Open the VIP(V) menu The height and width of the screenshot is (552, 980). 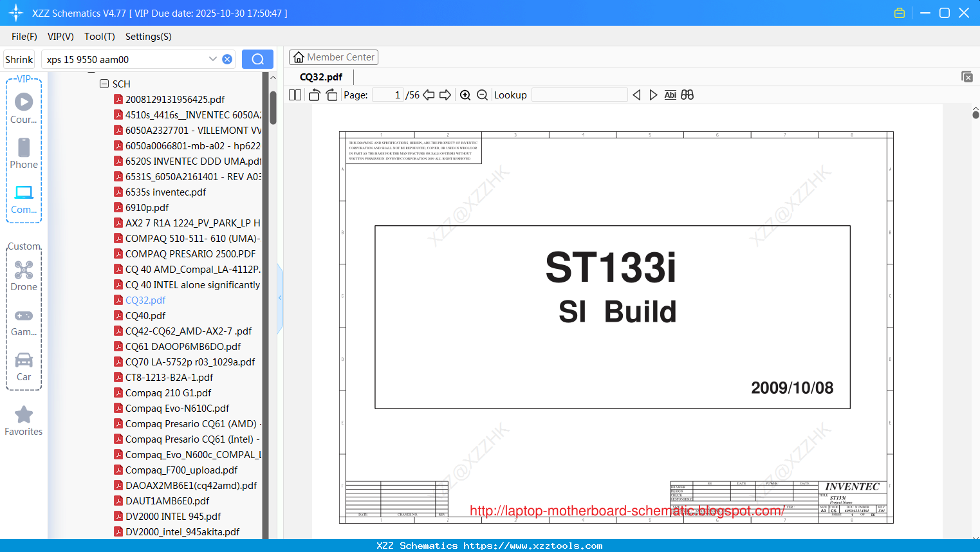point(60,37)
